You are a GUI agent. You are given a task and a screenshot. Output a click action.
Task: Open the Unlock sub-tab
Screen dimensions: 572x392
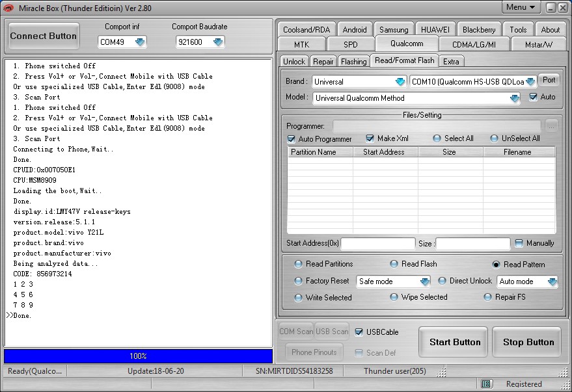click(294, 61)
